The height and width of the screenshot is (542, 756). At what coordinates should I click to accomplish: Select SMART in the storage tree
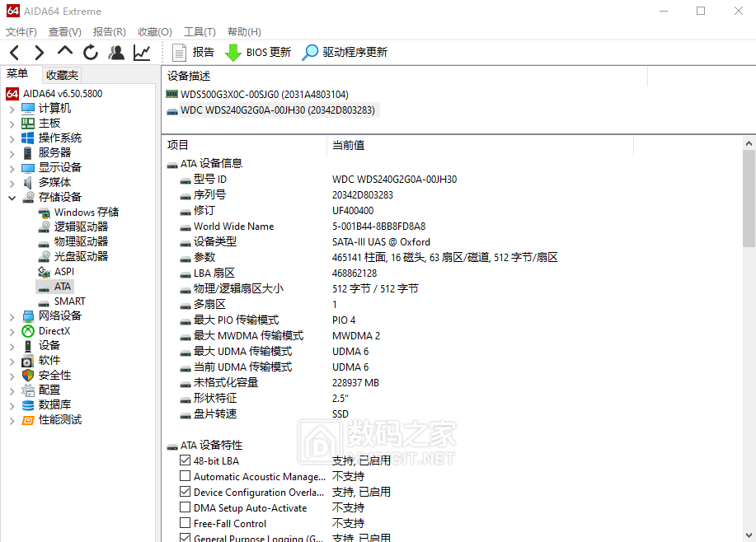70,301
